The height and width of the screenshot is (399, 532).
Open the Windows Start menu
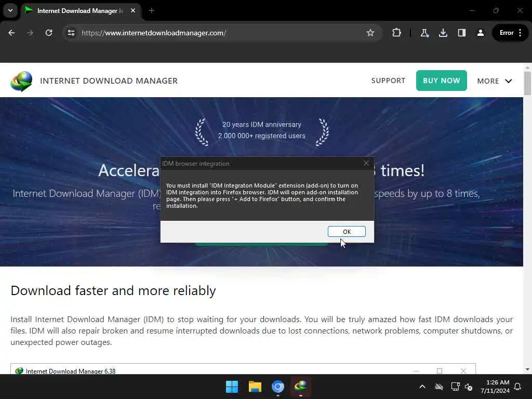pos(232,387)
